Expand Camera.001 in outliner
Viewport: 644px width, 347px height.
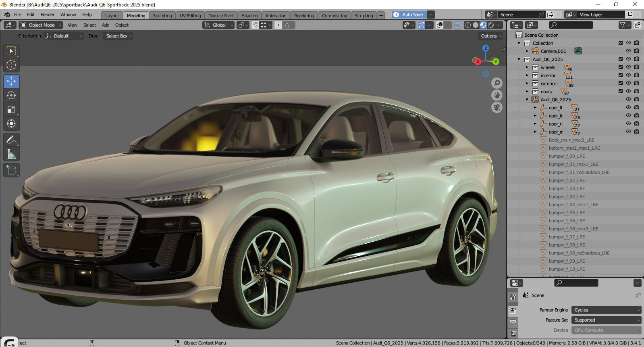pyautogui.click(x=527, y=51)
